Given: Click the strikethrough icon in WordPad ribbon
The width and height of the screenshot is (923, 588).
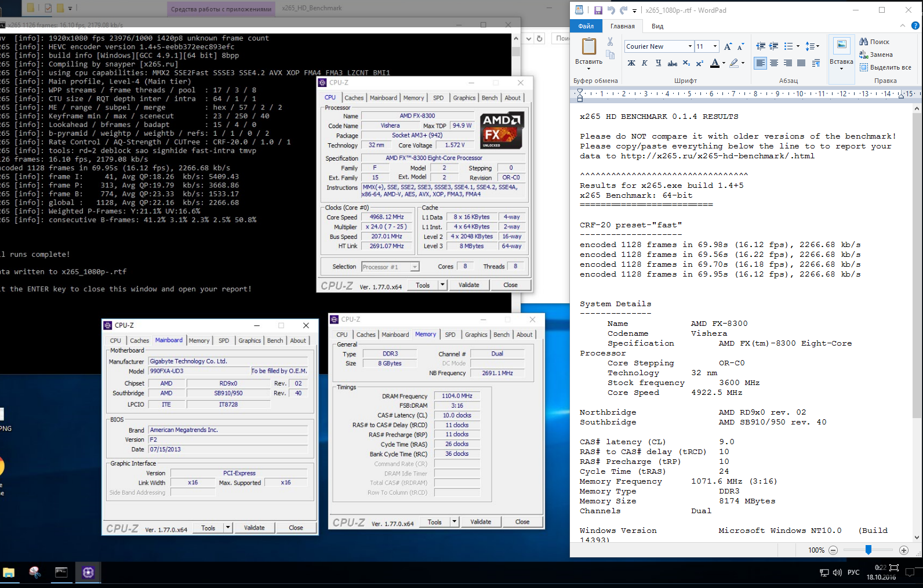Looking at the screenshot, I should point(672,63).
